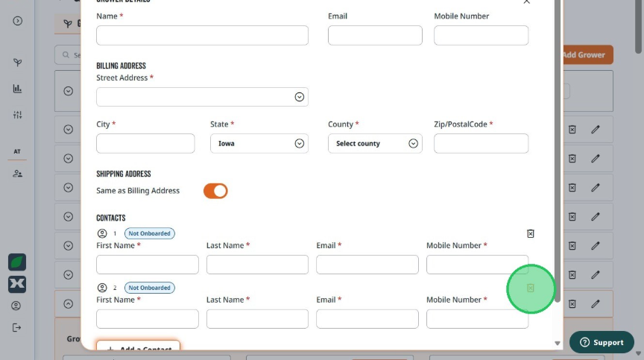Open the State dropdown showing Iowa
Image resolution: width=644 pixels, height=360 pixels.
pos(259,143)
